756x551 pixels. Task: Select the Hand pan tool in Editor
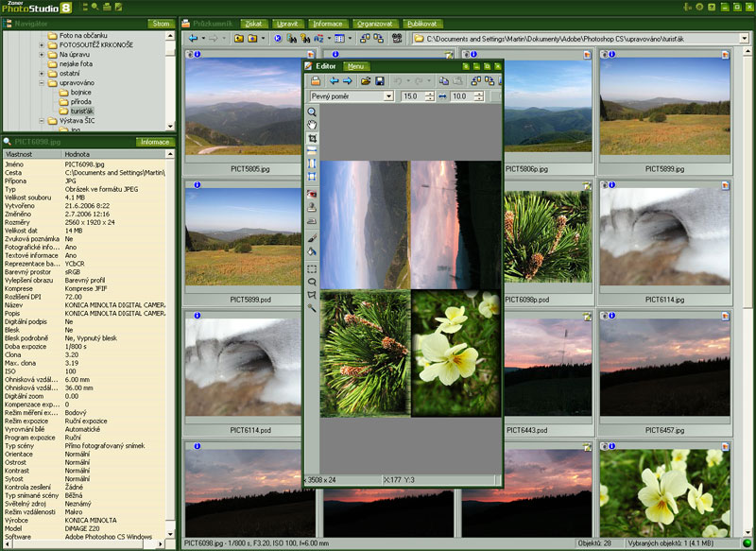[312, 125]
